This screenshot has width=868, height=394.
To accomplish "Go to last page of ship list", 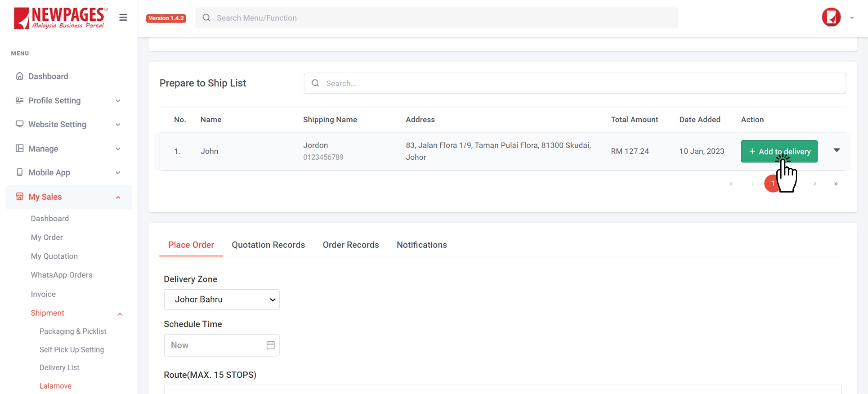I will [836, 184].
